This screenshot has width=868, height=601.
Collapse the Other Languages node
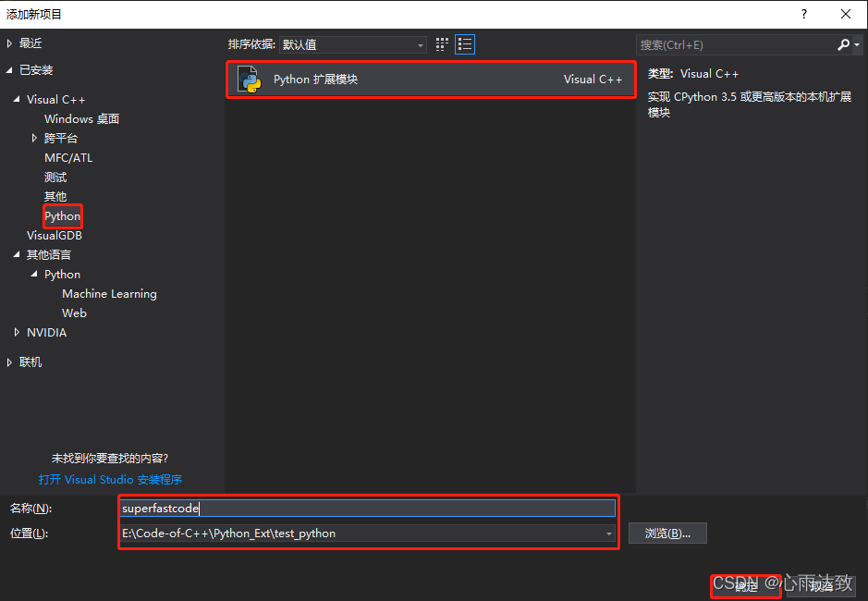point(17,254)
